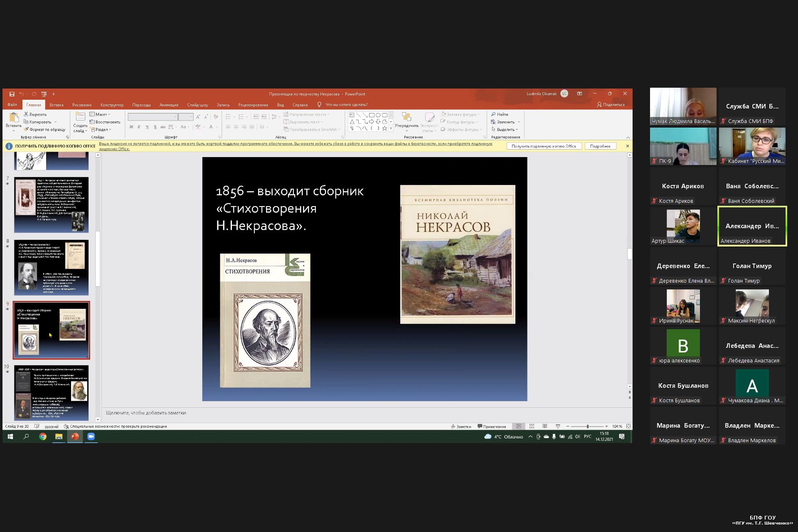Open Select (Выделить) dropdown

505,129
